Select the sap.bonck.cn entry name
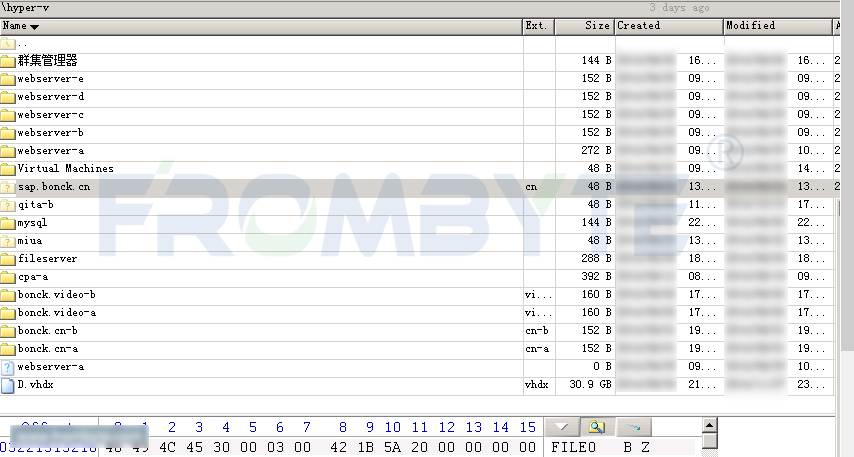 pos(54,187)
